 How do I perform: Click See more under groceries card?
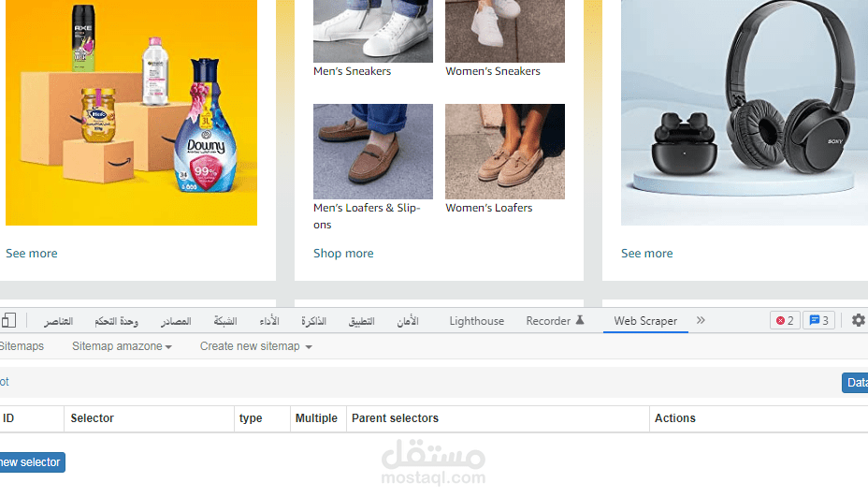click(32, 254)
